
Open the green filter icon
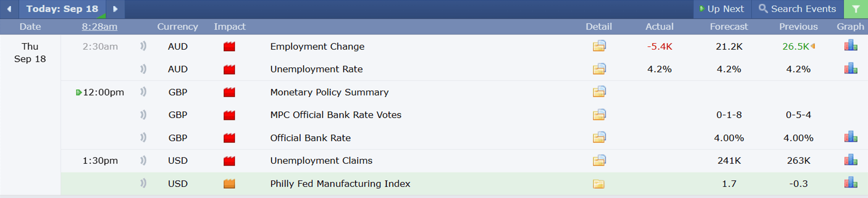point(856,9)
